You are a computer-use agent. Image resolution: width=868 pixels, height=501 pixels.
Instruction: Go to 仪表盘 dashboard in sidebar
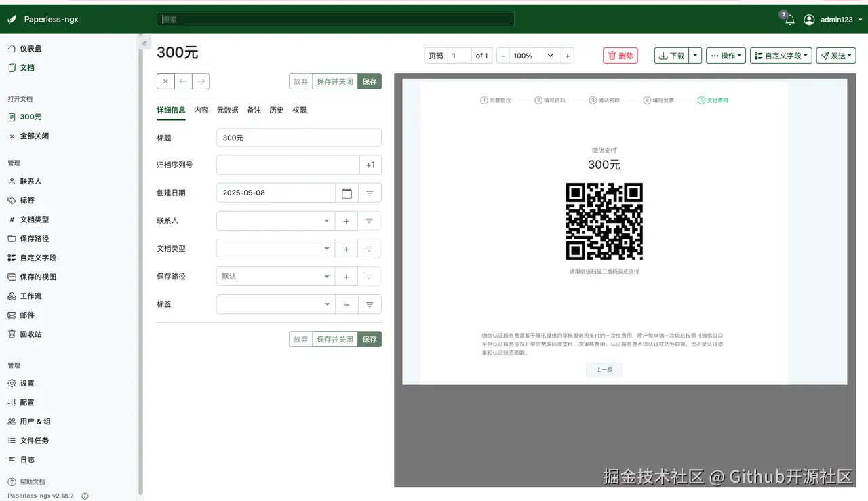25,49
